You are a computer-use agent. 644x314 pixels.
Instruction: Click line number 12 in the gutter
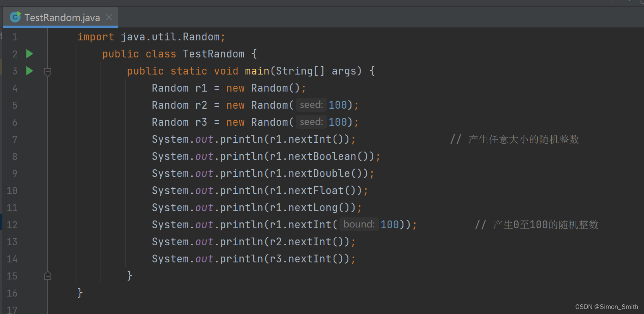[x=12, y=225]
